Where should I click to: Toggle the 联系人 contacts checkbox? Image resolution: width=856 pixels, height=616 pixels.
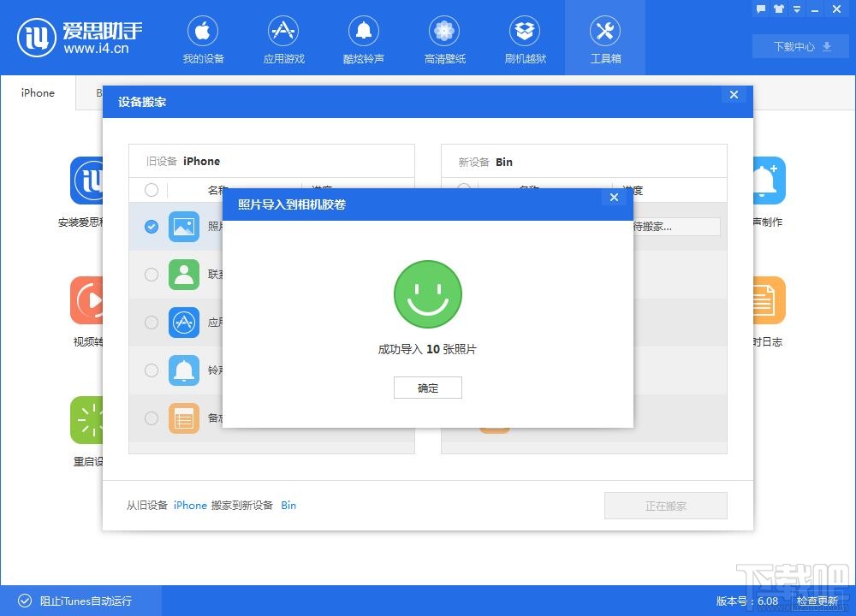(x=152, y=275)
